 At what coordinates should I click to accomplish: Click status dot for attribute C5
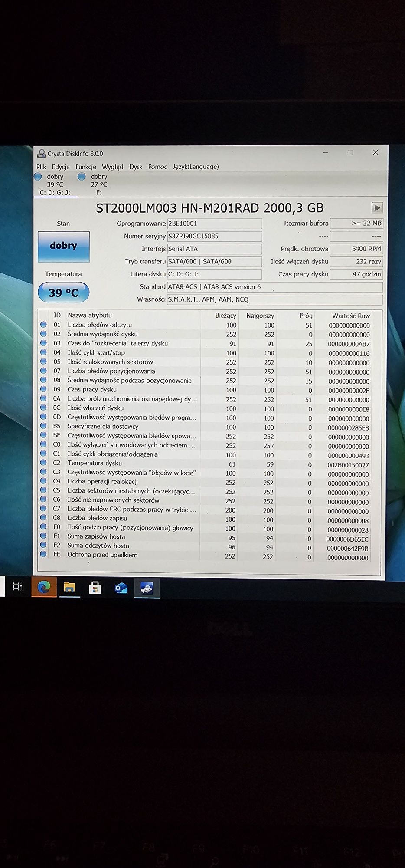(43, 490)
